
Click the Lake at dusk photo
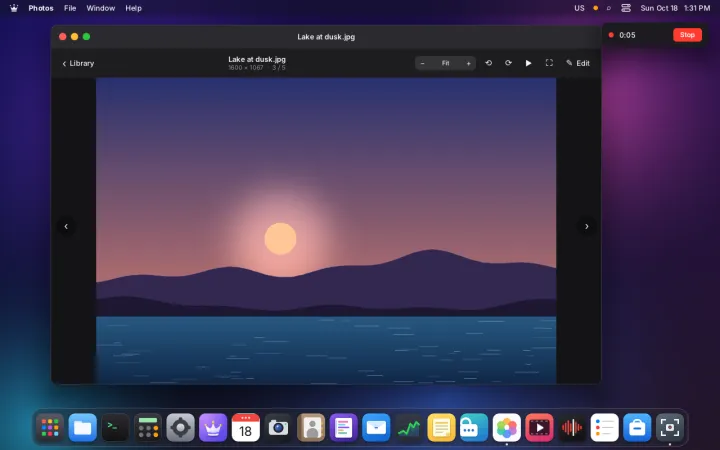coord(326,231)
